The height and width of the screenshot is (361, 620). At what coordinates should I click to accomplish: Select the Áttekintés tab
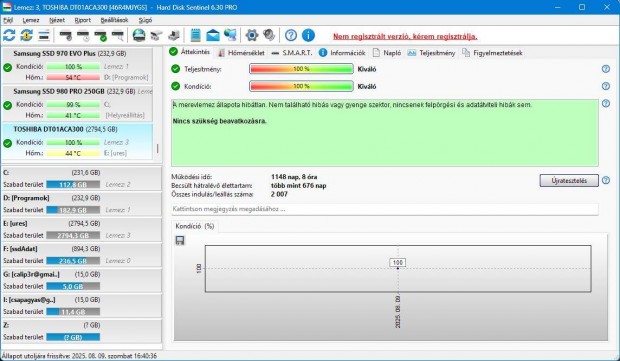(190, 52)
